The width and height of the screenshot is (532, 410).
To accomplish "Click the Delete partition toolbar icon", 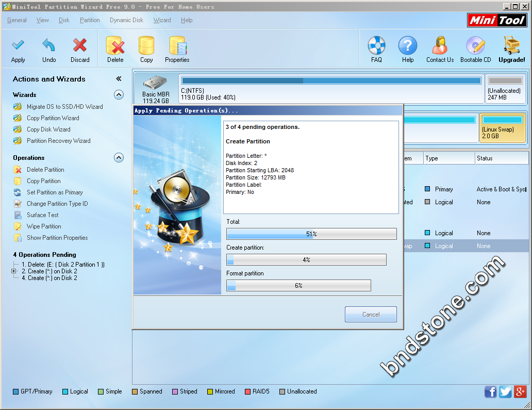I will point(115,45).
